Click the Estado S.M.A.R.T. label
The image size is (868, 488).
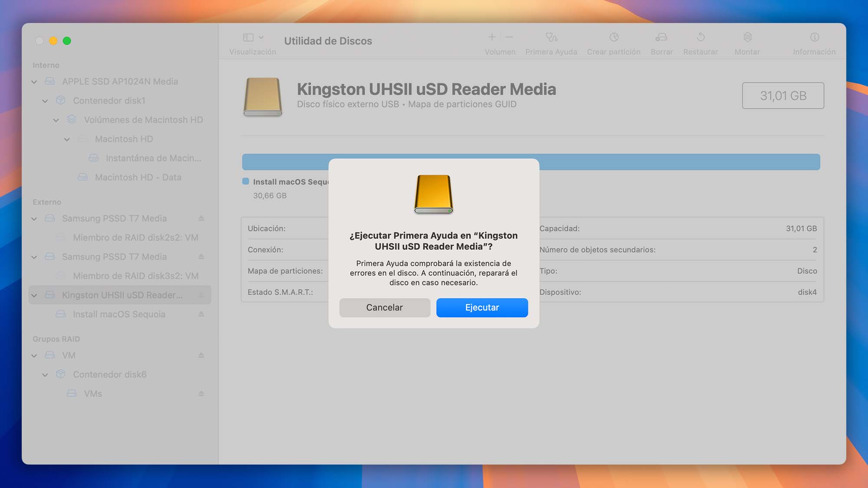coord(280,292)
